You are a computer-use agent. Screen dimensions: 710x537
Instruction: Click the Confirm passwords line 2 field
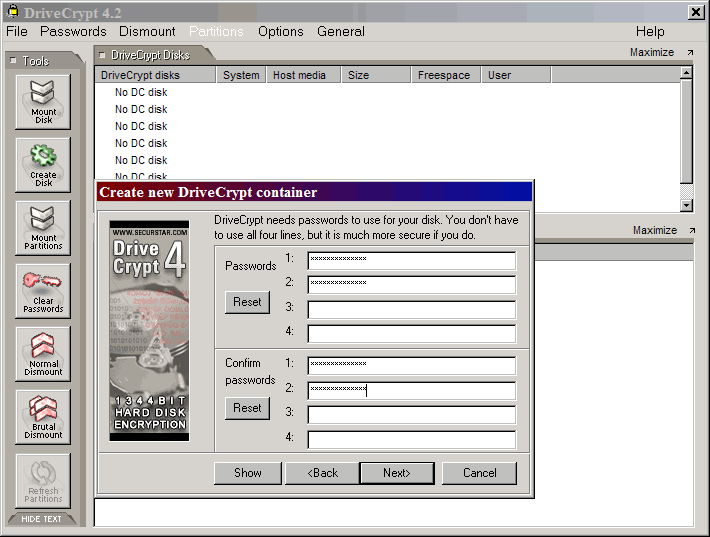411,390
